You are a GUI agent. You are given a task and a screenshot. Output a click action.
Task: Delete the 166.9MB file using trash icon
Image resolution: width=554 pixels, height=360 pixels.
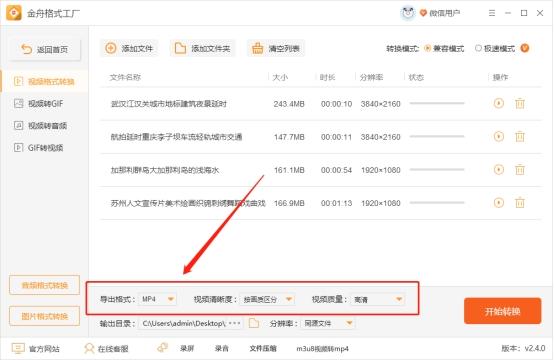coord(520,203)
